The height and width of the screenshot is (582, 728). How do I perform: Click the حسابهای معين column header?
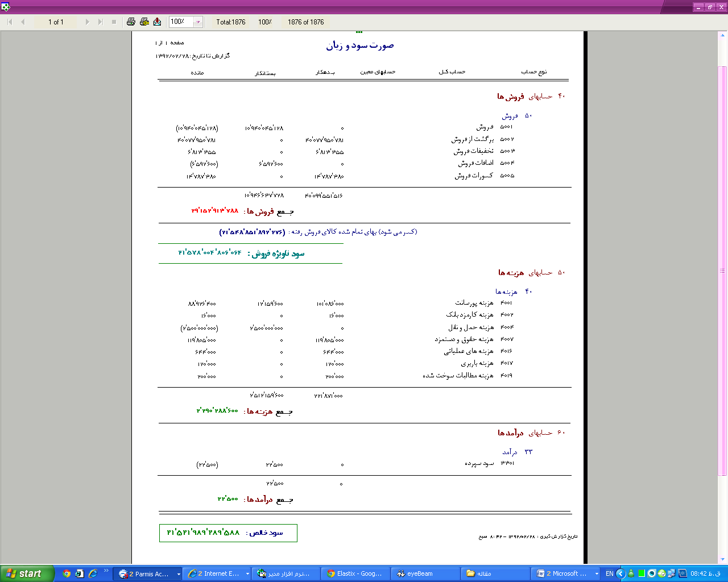pos(378,72)
